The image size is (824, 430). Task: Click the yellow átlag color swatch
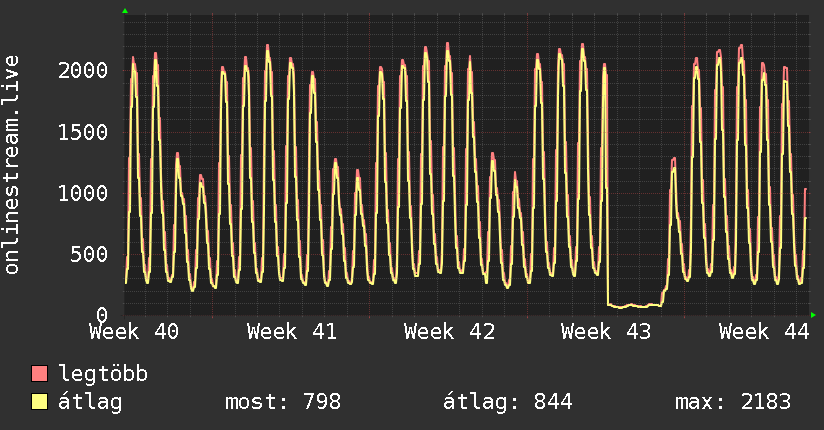39,402
